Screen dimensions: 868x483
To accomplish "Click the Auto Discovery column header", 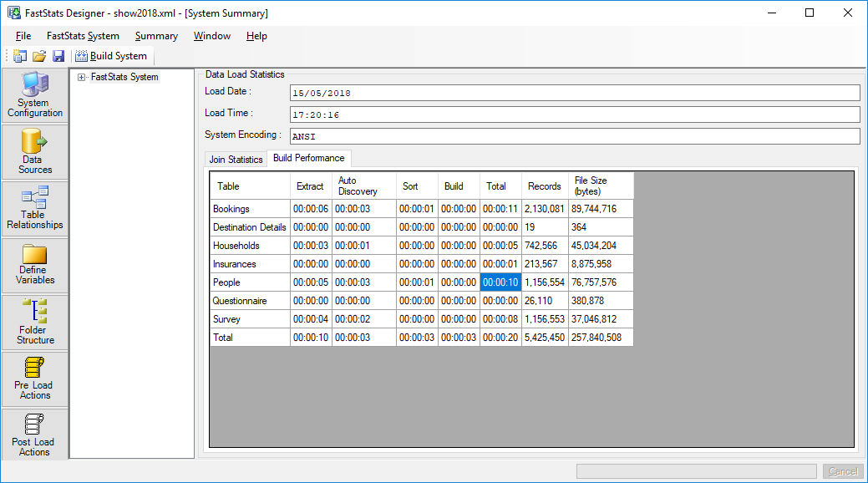I will 363,186.
